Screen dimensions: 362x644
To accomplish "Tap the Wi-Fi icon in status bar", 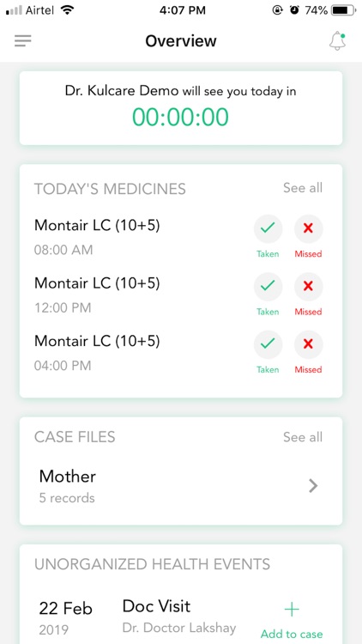I will [67, 10].
